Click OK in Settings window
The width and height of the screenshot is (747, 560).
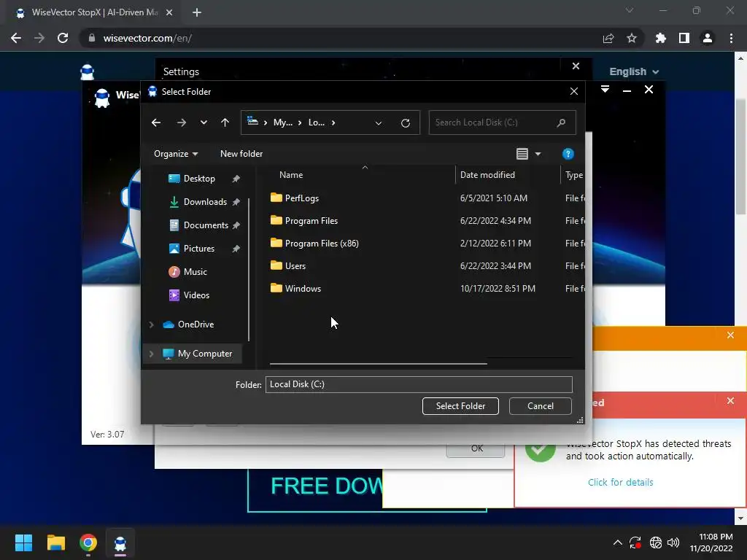pyautogui.click(x=476, y=448)
